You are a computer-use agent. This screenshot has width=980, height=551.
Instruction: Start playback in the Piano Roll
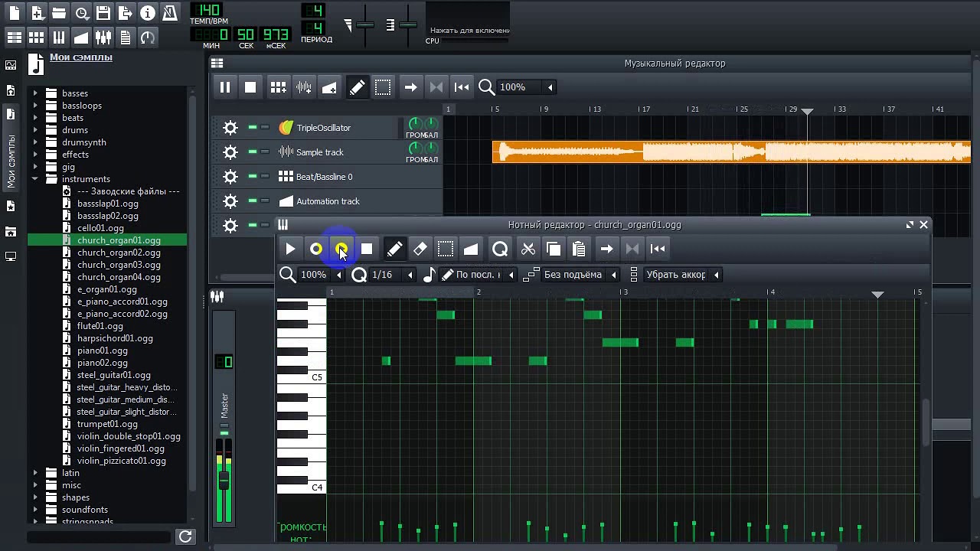290,249
